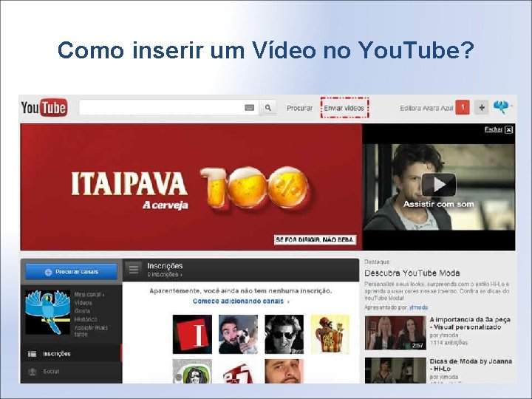Open Assistir mais tarde in sidebar
The image size is (532, 399).
pos(91,331)
